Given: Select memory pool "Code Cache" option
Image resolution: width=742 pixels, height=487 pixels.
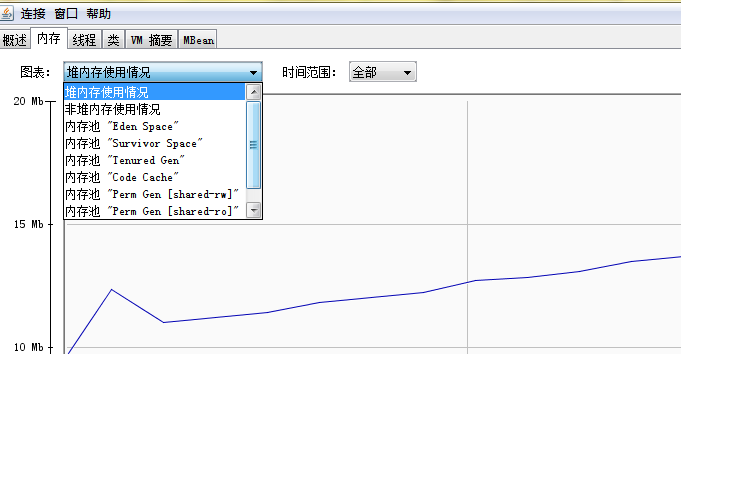Looking at the screenshot, I should click(155, 177).
